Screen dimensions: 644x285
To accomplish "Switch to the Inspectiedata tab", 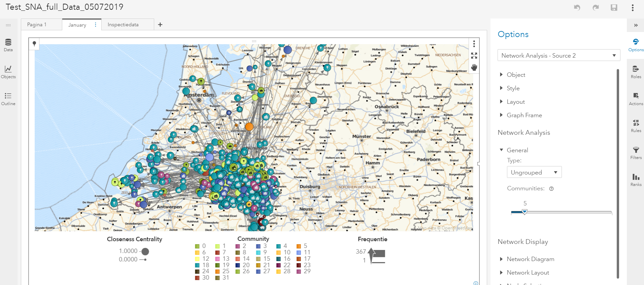I will pos(123,25).
